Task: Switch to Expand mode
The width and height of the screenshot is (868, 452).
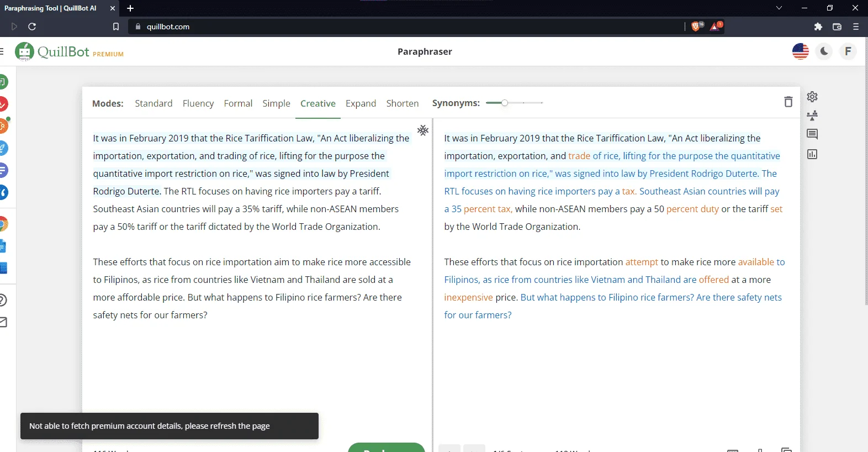Action: click(x=361, y=103)
